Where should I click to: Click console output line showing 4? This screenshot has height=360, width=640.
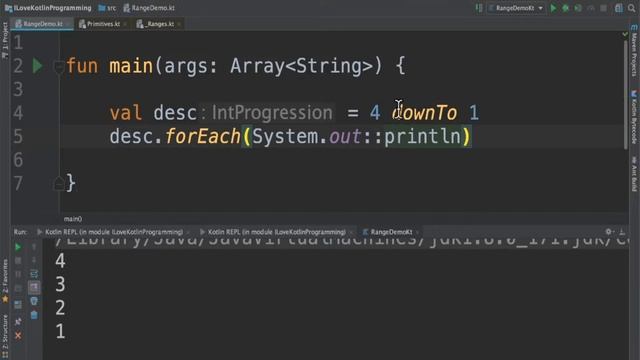pyautogui.click(x=60, y=260)
